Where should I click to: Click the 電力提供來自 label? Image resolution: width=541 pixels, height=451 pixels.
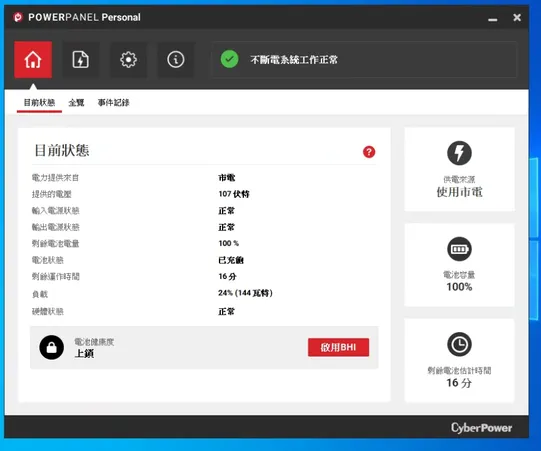(56, 178)
